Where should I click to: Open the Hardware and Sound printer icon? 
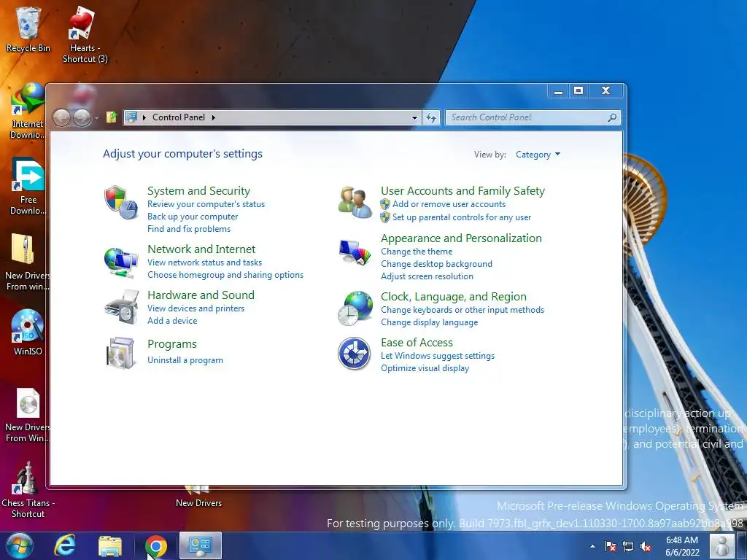pyautogui.click(x=122, y=307)
